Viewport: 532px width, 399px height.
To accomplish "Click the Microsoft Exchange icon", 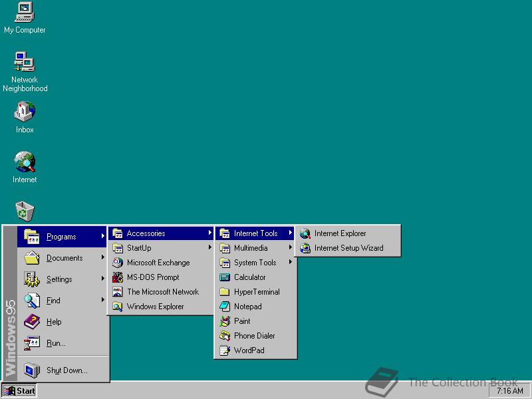I will click(118, 262).
